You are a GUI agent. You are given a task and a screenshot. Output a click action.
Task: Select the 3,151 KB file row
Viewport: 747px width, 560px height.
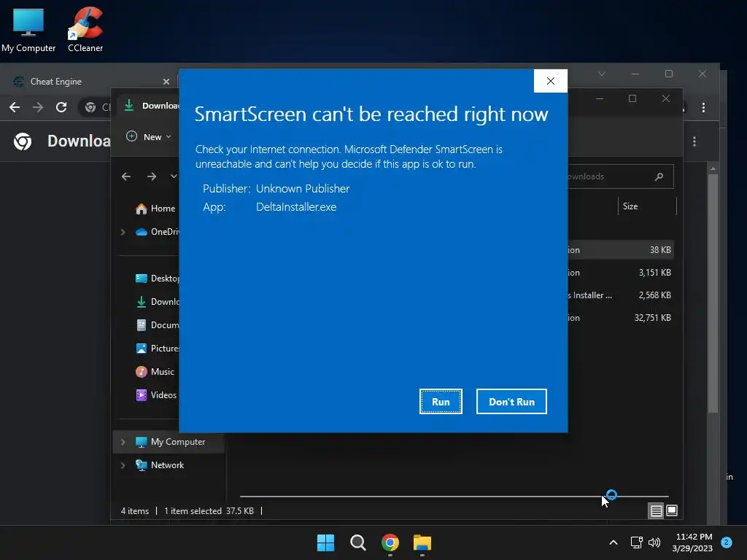pos(620,273)
